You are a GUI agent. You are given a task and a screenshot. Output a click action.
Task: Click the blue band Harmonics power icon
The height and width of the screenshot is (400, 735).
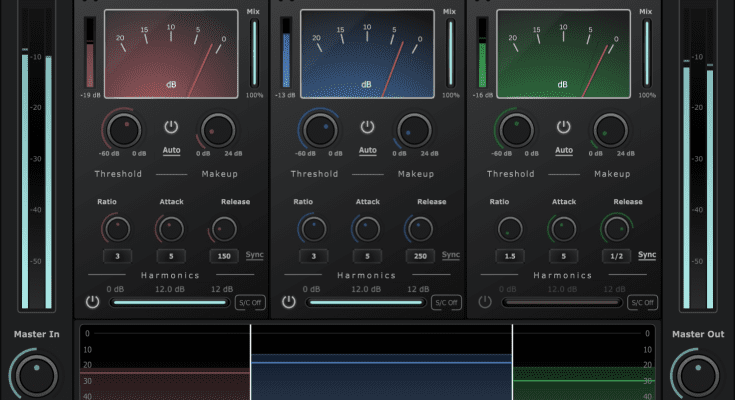pos(289,301)
